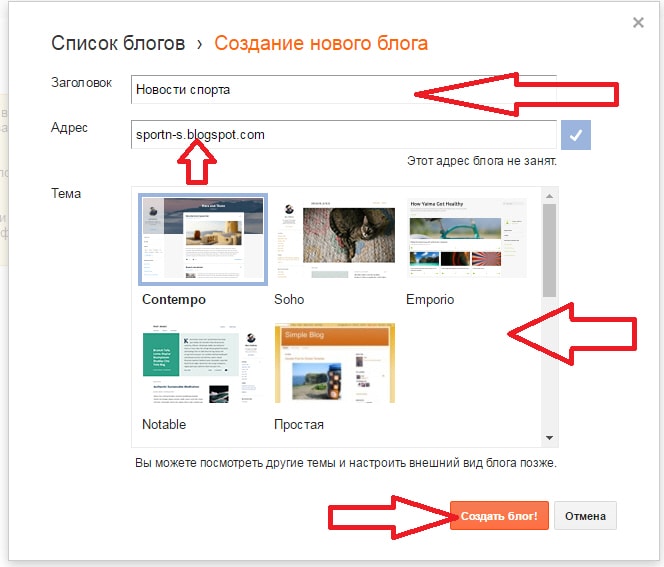The width and height of the screenshot is (664, 567).
Task: Click the Emporio theme name label
Action: pyautogui.click(x=430, y=299)
